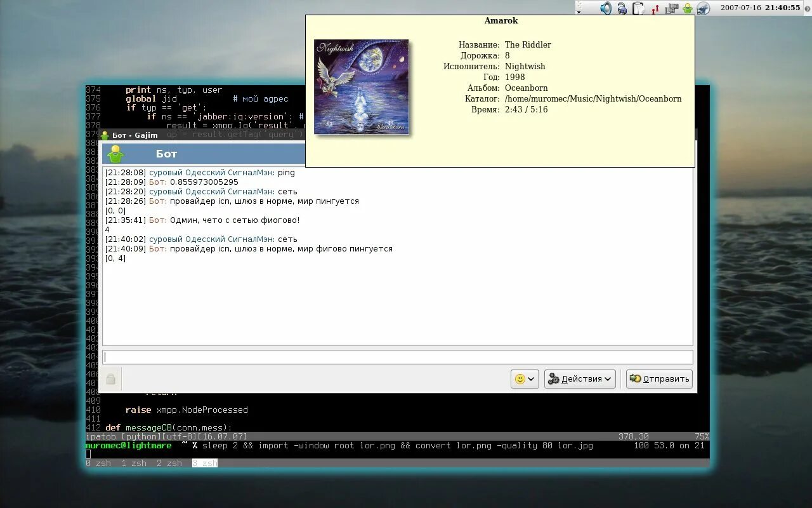
Task: Click the Amarok popup title
Action: (x=501, y=21)
